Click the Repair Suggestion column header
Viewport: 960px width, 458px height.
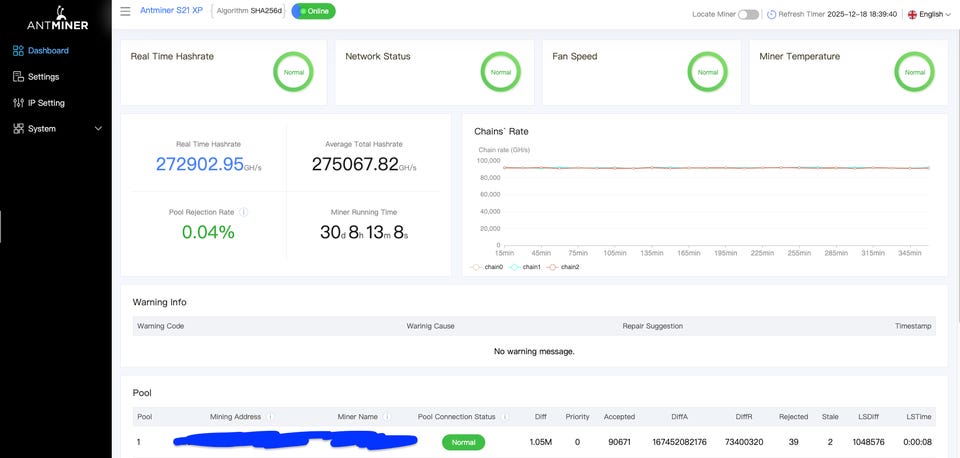[x=652, y=326]
